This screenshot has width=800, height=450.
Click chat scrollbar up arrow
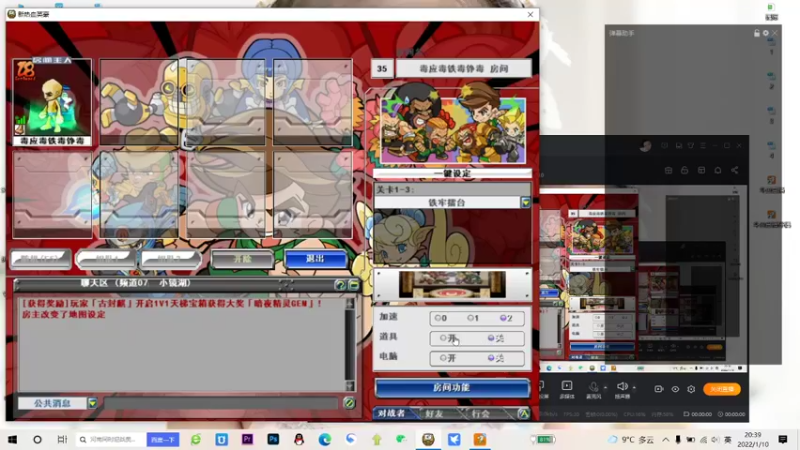tap(349, 303)
